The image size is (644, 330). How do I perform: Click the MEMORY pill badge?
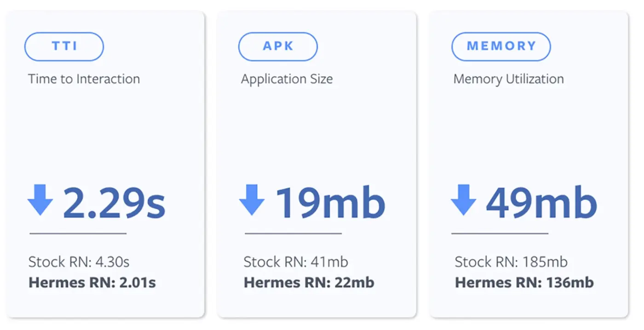pos(501,46)
